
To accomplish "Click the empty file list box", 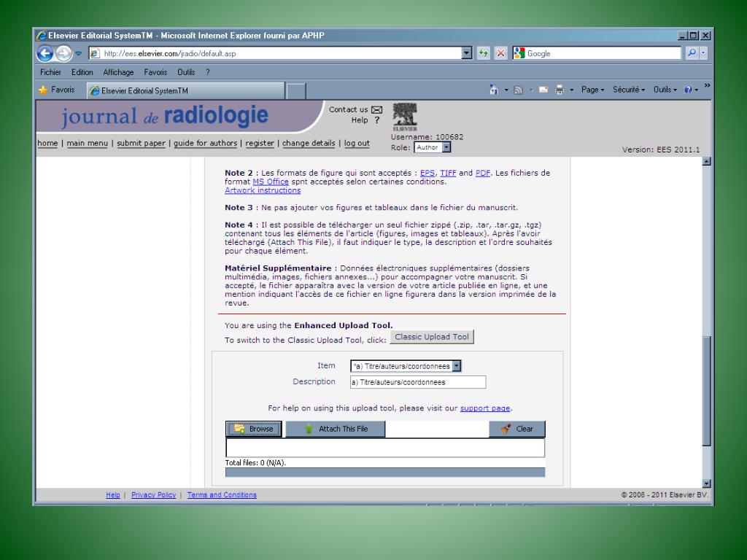I will pos(385,448).
